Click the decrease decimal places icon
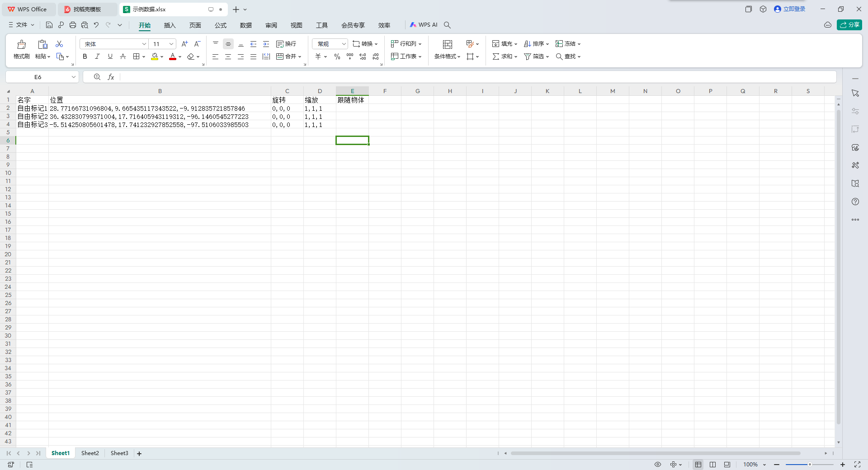The image size is (868, 470). point(376,56)
